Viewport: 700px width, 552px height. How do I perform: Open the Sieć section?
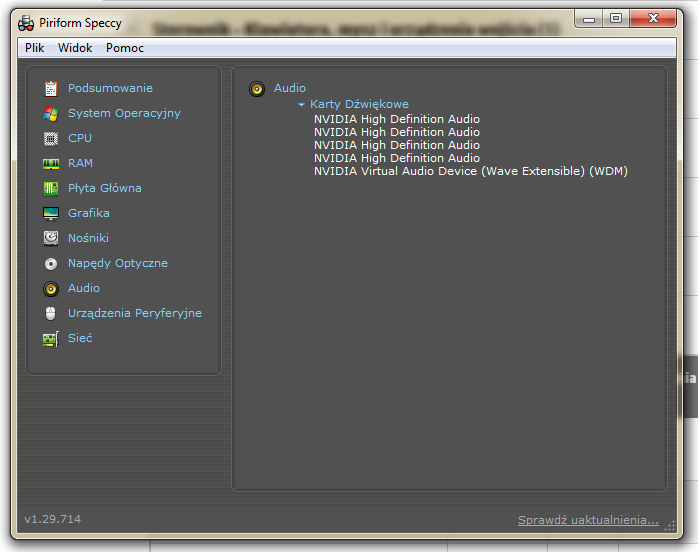[x=80, y=338]
